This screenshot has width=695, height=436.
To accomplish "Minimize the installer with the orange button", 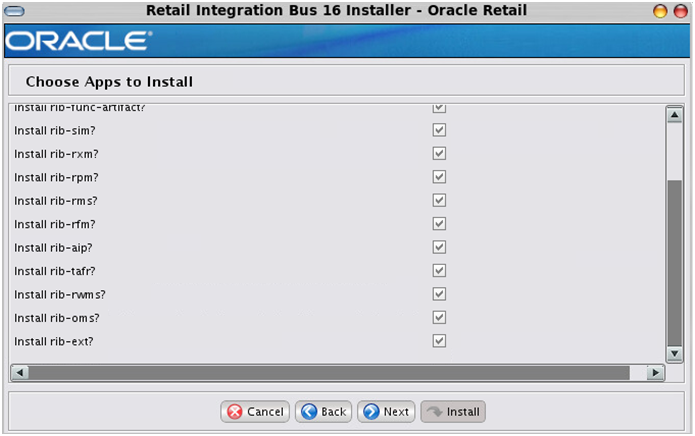I will 660,11.
